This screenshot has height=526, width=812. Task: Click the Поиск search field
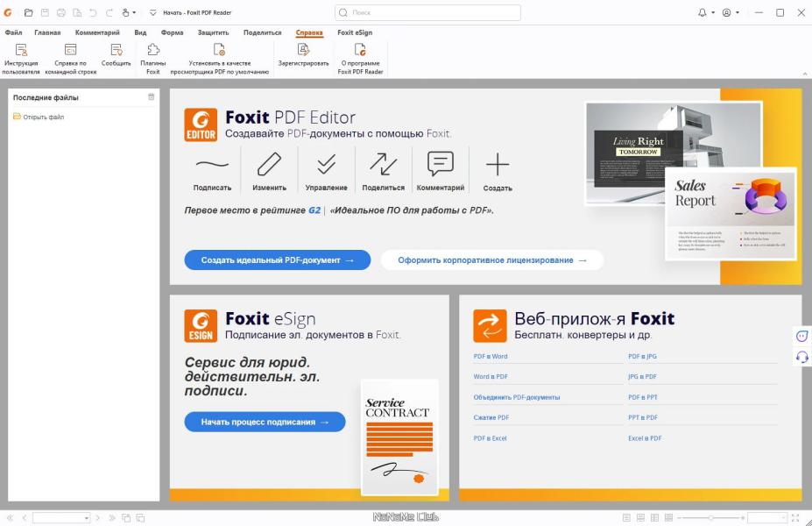pyautogui.click(x=427, y=12)
